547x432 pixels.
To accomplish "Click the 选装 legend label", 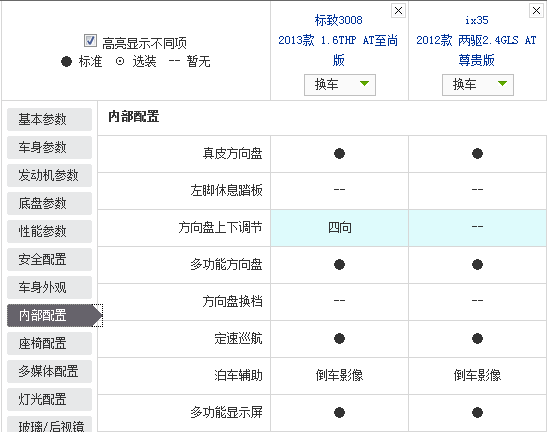I will pyautogui.click(x=144, y=62).
